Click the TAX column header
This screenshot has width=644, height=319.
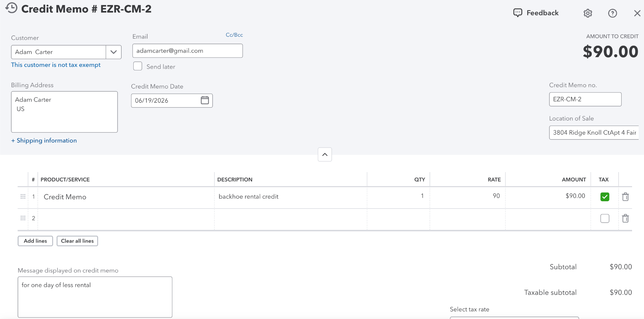603,180
